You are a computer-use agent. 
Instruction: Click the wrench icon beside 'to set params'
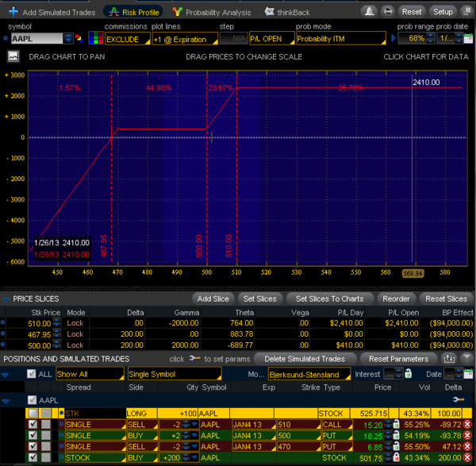pyautogui.click(x=194, y=359)
